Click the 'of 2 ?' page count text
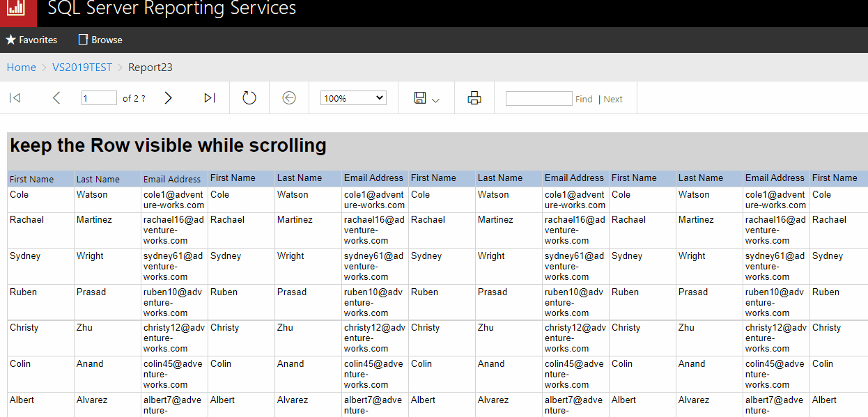 click(134, 99)
